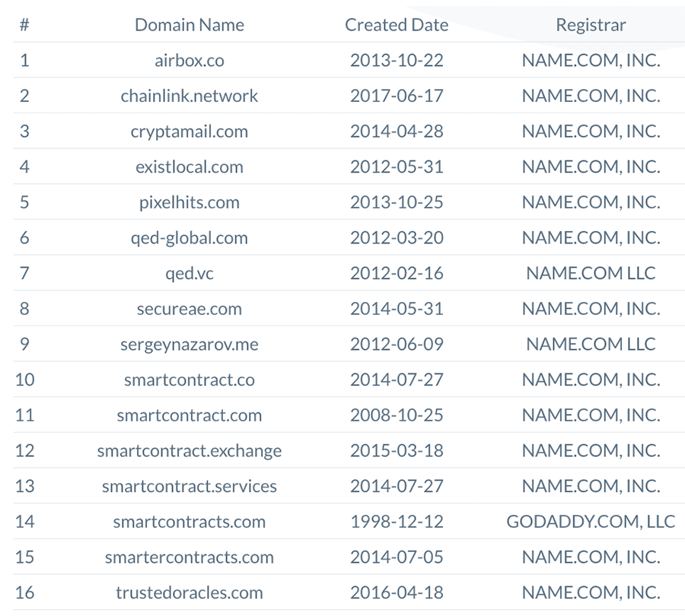This screenshot has width=685, height=616.
Task: Select cryptamail.com in the table
Action: click(x=190, y=132)
